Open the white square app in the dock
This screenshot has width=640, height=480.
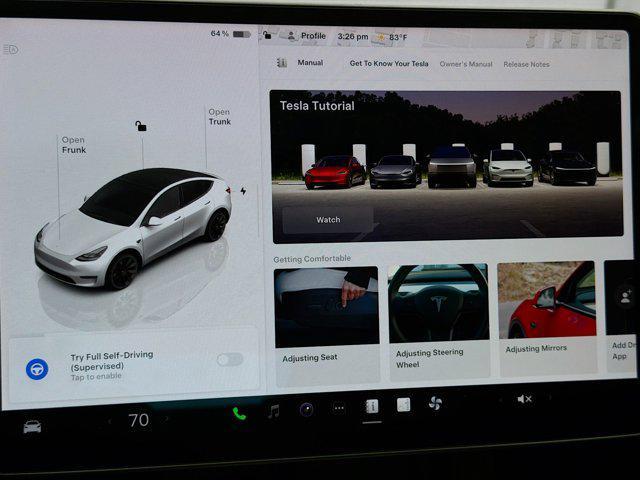coord(404,405)
